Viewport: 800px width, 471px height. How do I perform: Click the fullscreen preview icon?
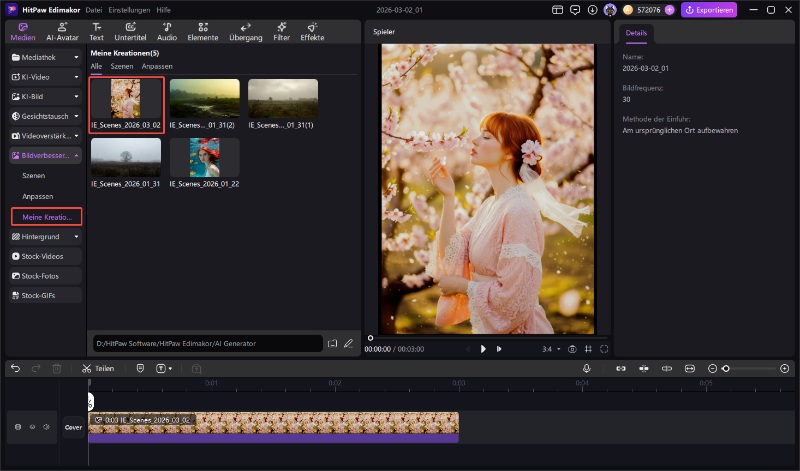point(604,349)
